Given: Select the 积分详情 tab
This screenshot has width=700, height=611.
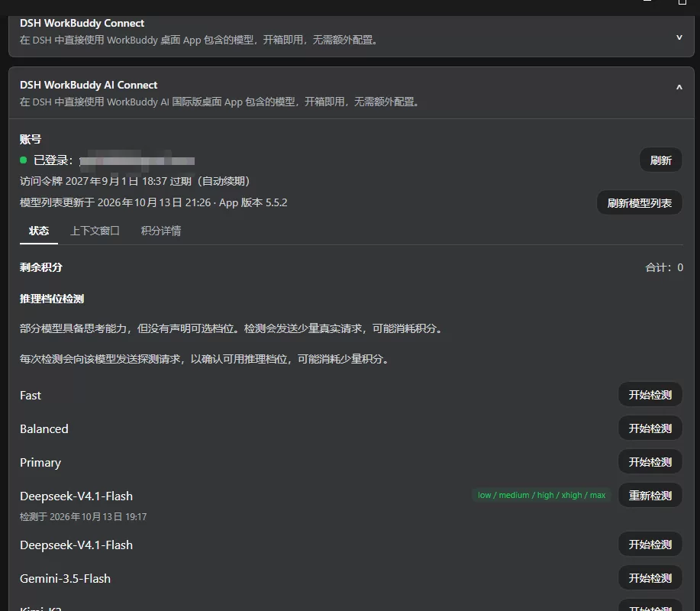Looking at the screenshot, I should [161, 231].
